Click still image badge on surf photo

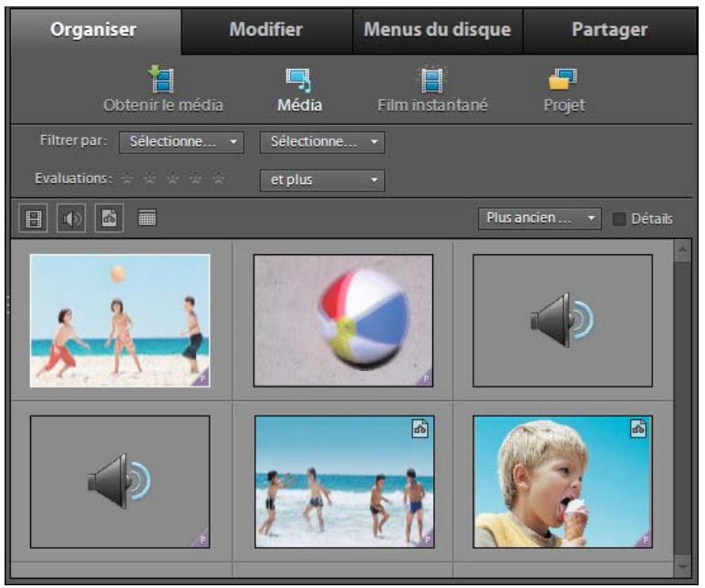pyautogui.click(x=420, y=428)
